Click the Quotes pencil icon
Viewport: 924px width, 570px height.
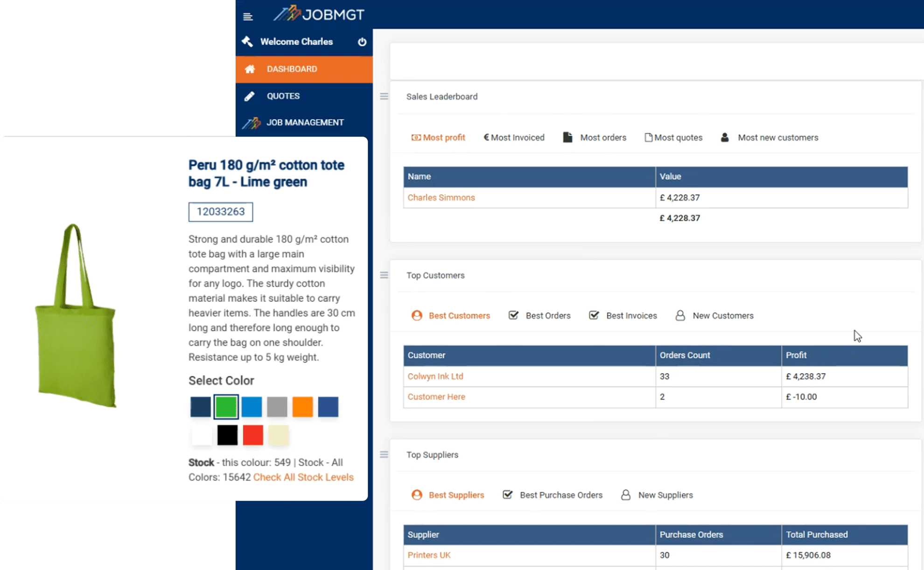point(250,96)
